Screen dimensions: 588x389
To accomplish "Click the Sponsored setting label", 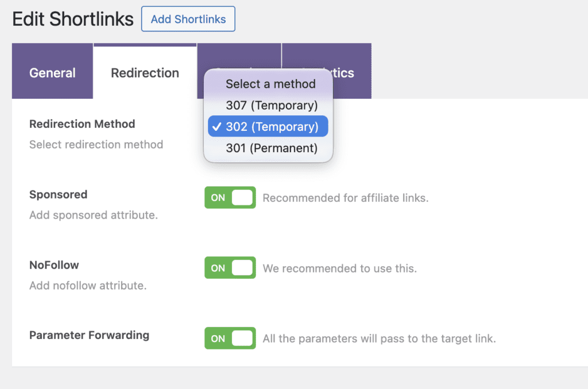I will [x=58, y=194].
